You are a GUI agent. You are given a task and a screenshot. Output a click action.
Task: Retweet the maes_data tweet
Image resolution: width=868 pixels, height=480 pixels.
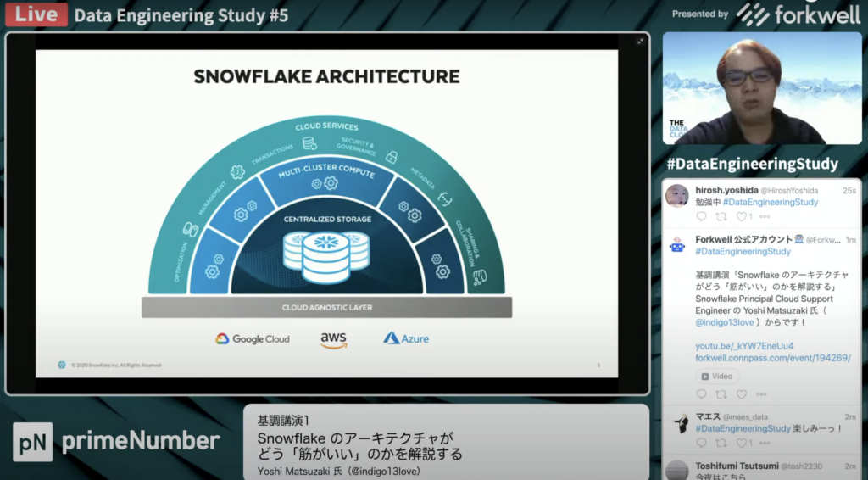click(721, 443)
